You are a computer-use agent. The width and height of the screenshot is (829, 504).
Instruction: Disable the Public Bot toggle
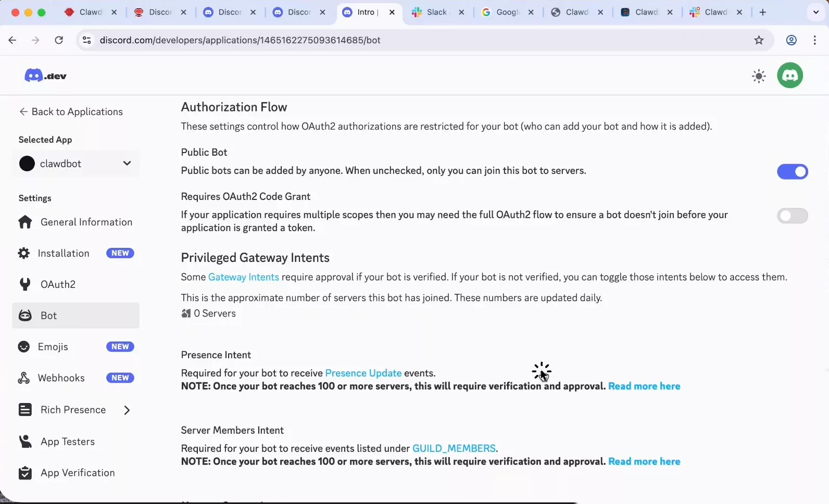tap(792, 172)
